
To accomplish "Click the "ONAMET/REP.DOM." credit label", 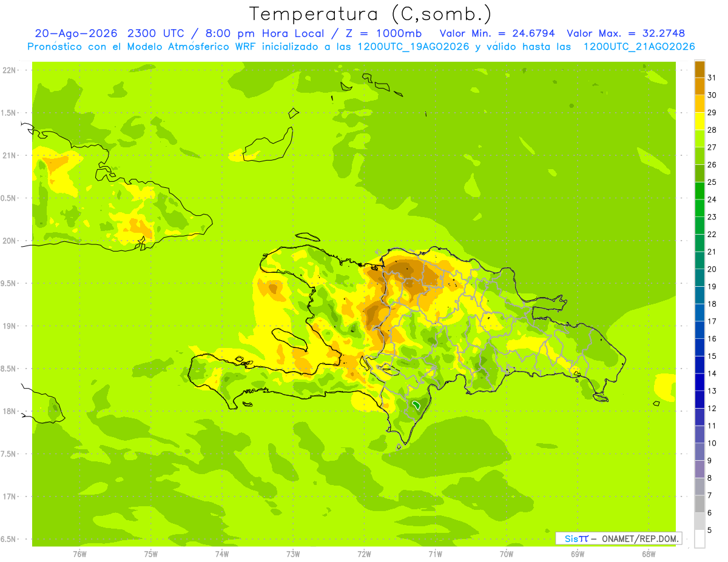I will pyautogui.click(x=641, y=538).
